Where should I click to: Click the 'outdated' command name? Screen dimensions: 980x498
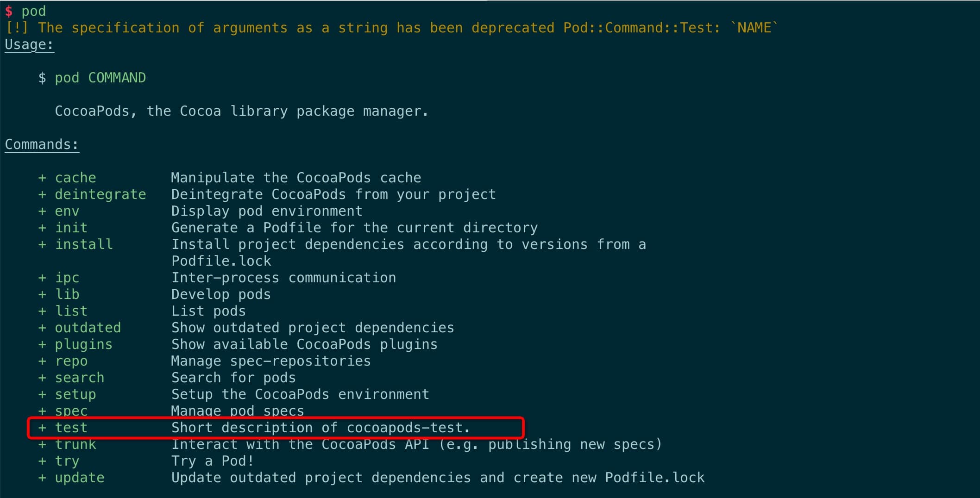point(88,328)
